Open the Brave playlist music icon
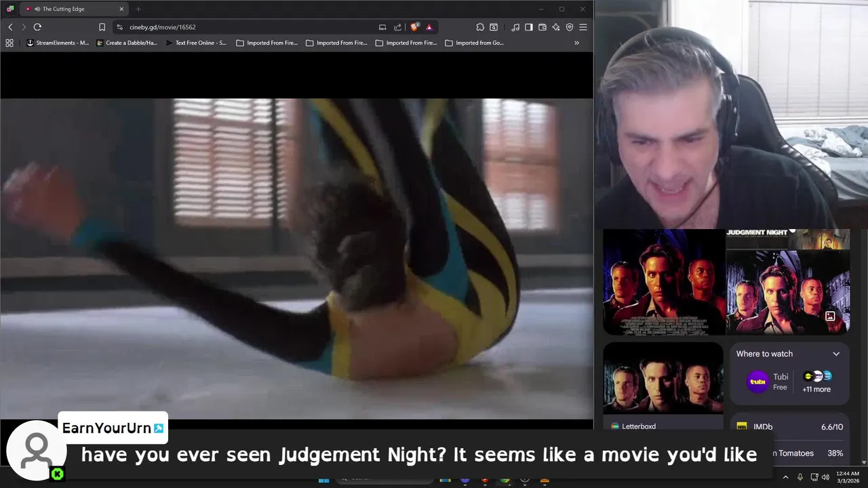Screen dimensions: 868x488 coord(515,27)
